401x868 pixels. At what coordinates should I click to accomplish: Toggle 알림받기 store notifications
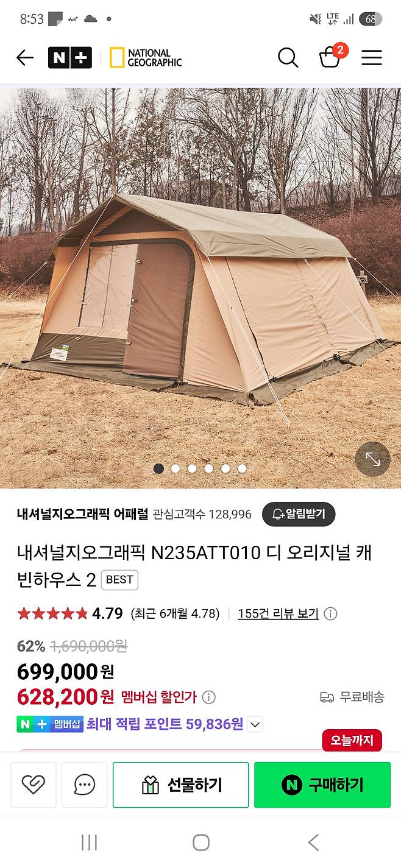pyautogui.click(x=299, y=514)
